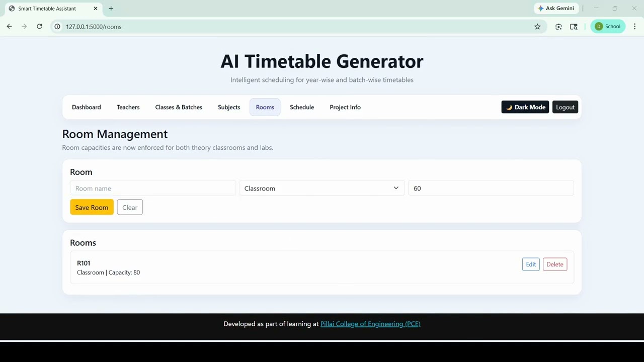
Task: Bookmark this page with the star icon
Action: pos(537,27)
